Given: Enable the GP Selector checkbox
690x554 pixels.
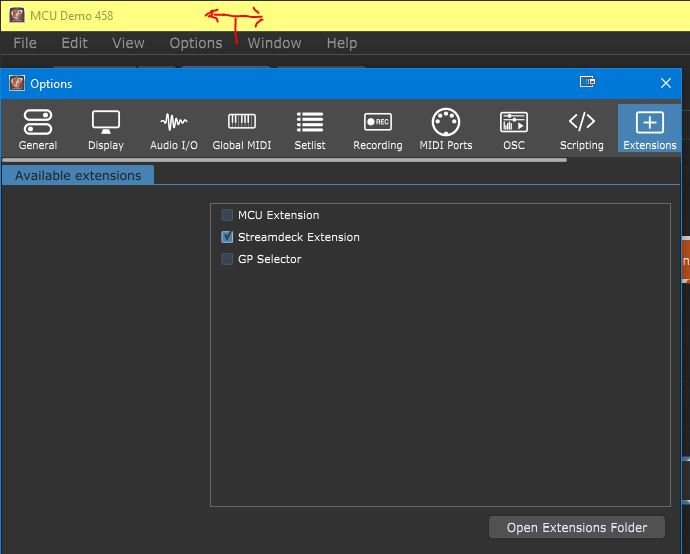Looking at the screenshot, I should 227,259.
